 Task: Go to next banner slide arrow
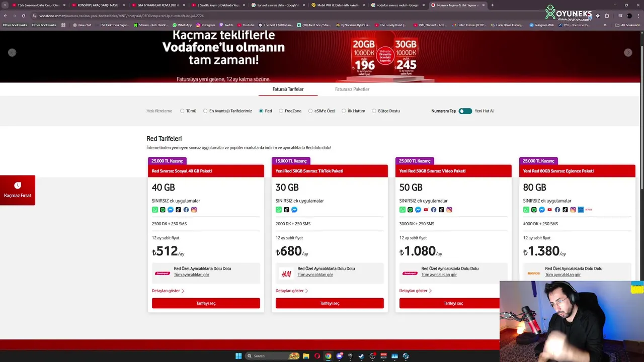(x=628, y=53)
